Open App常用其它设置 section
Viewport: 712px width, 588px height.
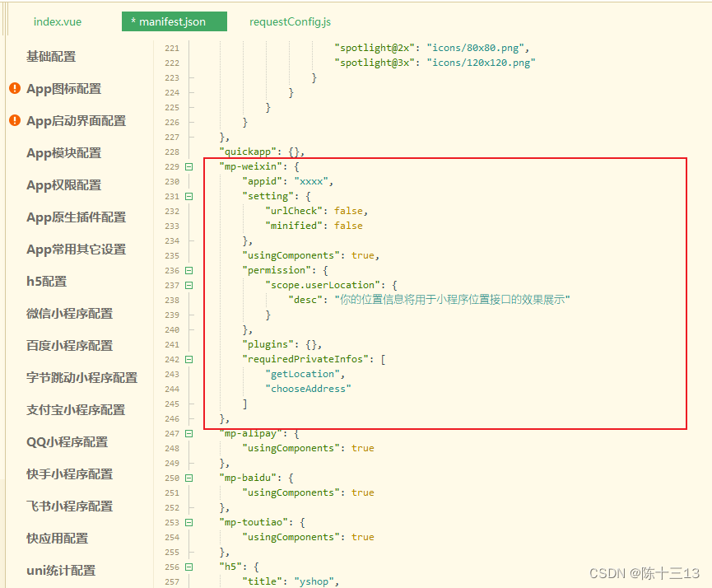click(76, 250)
